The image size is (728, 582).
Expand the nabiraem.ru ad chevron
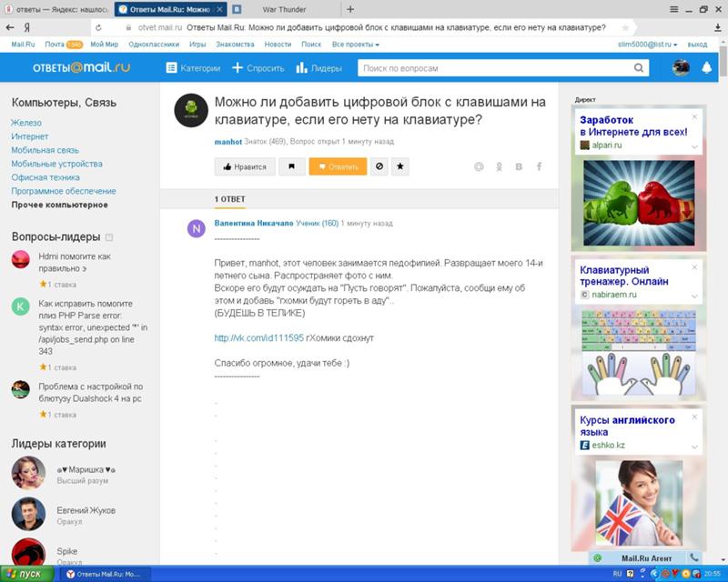click(x=694, y=296)
